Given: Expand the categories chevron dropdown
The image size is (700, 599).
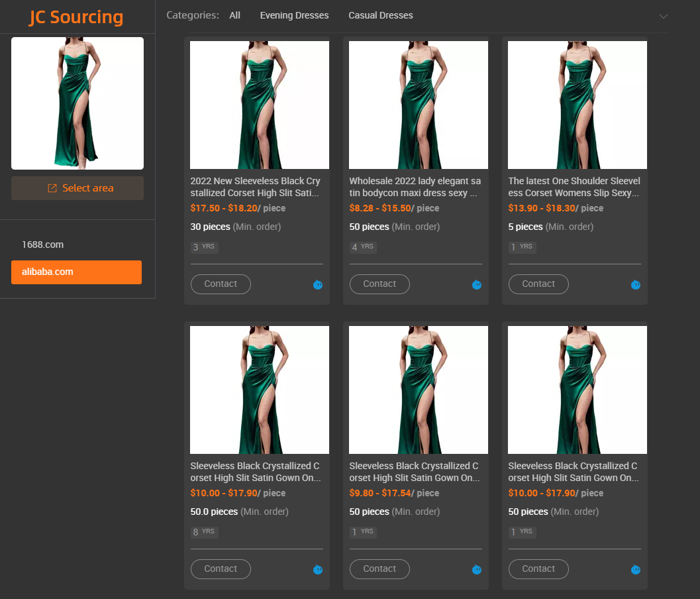Looking at the screenshot, I should click(x=664, y=17).
